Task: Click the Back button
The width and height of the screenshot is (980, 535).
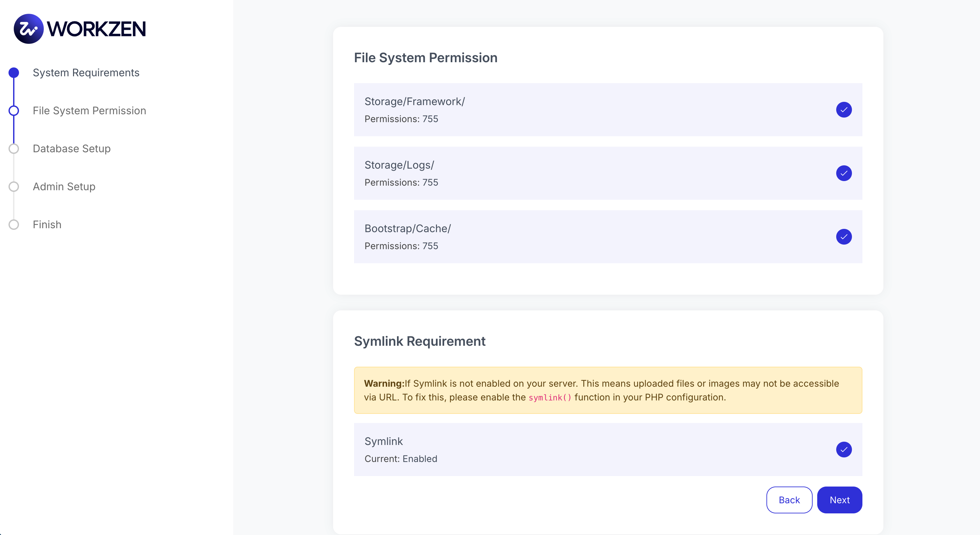Action: coord(789,500)
